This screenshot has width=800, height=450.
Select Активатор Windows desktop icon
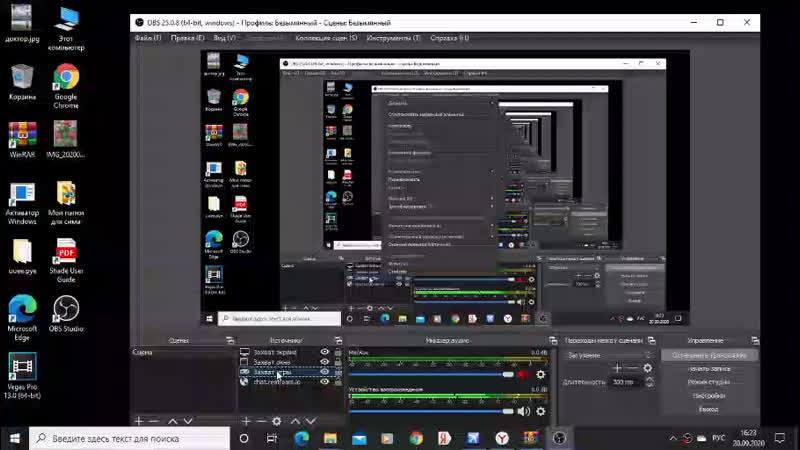click(22, 204)
